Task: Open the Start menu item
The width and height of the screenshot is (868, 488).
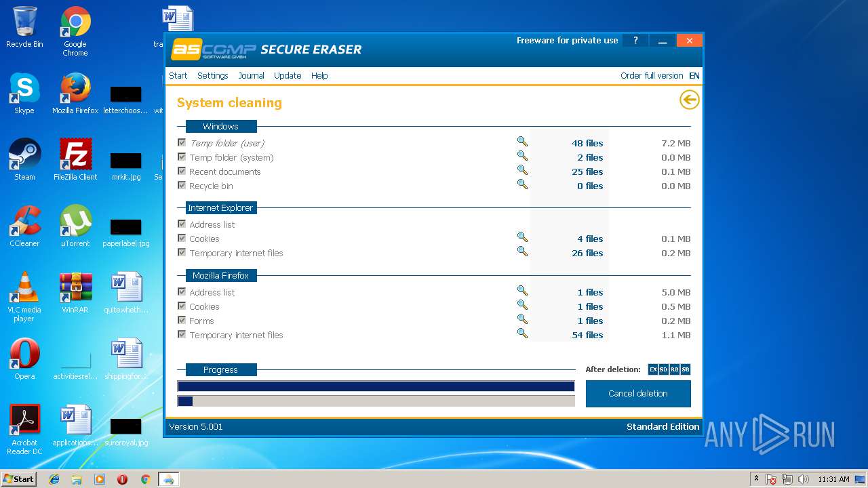Action: coord(178,76)
